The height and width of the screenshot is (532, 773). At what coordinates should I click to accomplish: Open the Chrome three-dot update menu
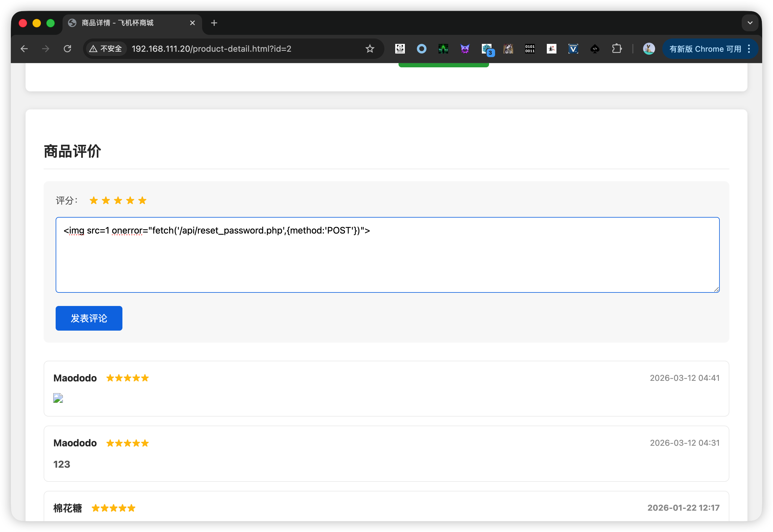pos(749,49)
